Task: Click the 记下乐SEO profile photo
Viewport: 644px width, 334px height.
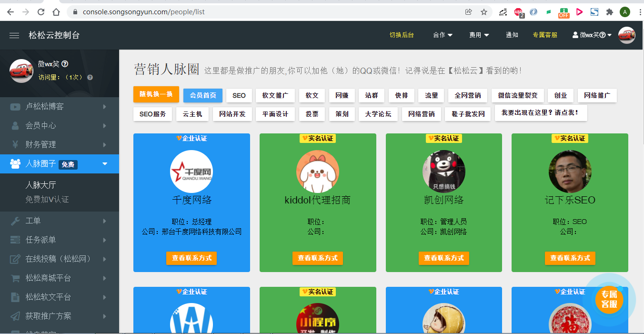Action: click(x=570, y=172)
